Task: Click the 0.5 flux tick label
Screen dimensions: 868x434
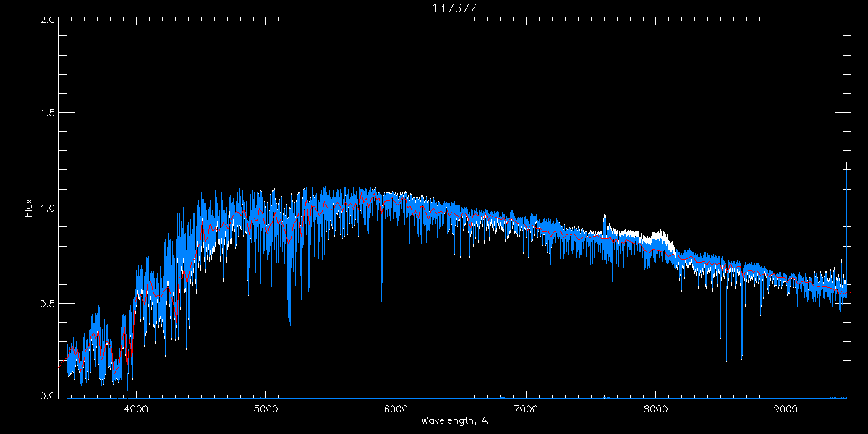Action: coord(46,303)
